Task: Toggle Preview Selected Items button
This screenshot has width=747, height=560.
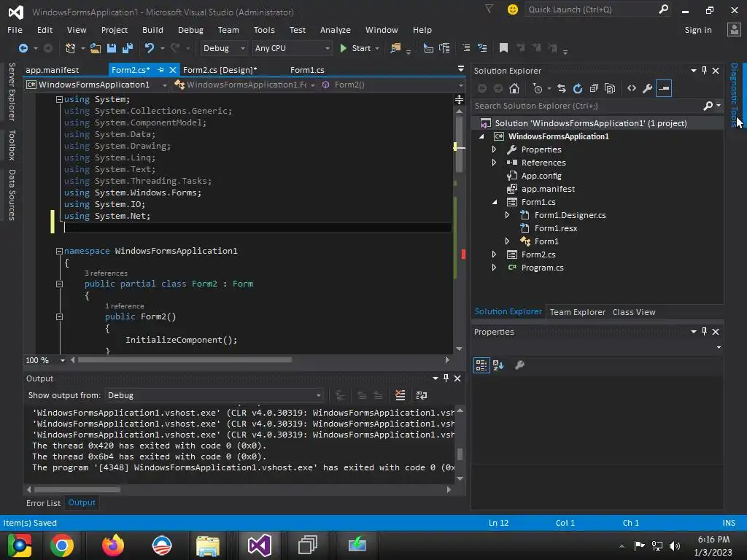Action: pyautogui.click(x=664, y=88)
